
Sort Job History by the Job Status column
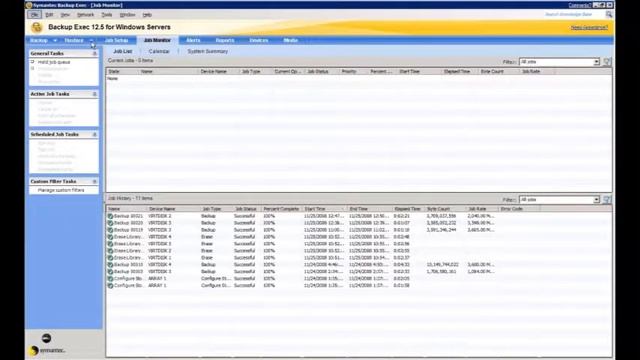pyautogui.click(x=247, y=209)
